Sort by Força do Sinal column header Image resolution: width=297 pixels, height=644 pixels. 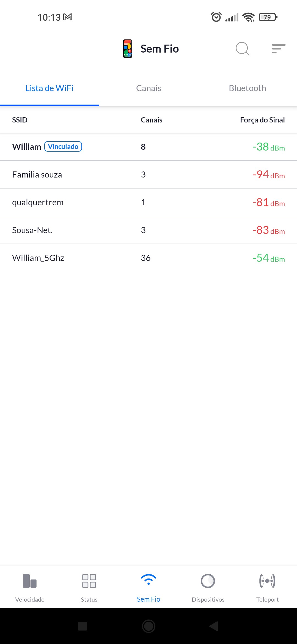(262, 120)
